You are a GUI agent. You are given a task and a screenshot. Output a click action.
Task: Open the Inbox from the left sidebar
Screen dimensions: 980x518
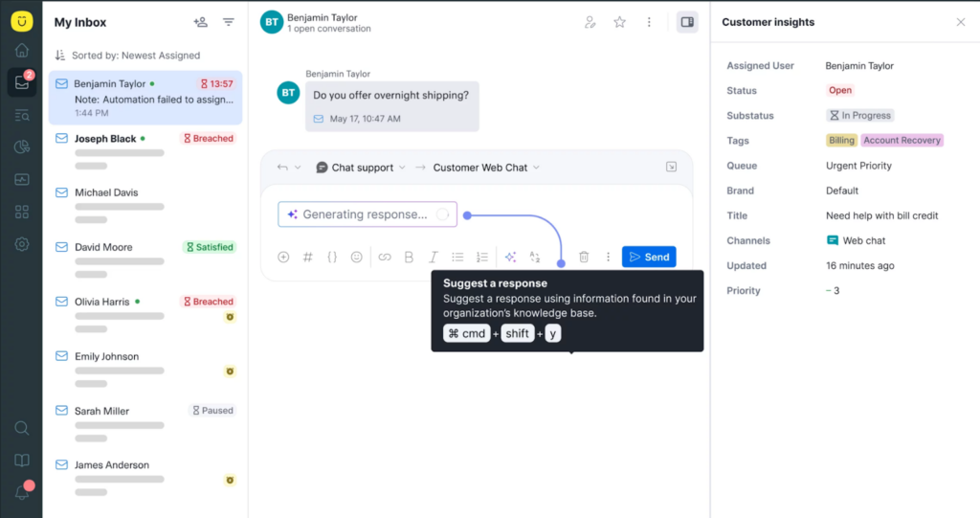(x=21, y=82)
